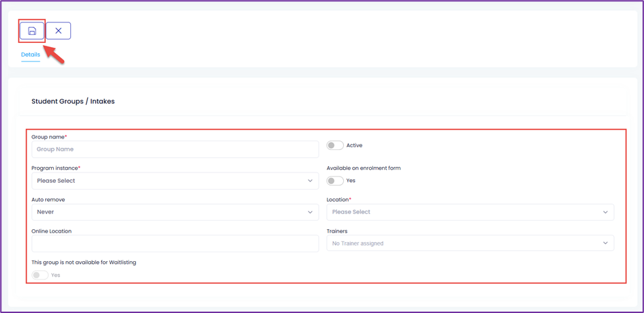Click the Trainers field chevron arrow

pos(605,243)
